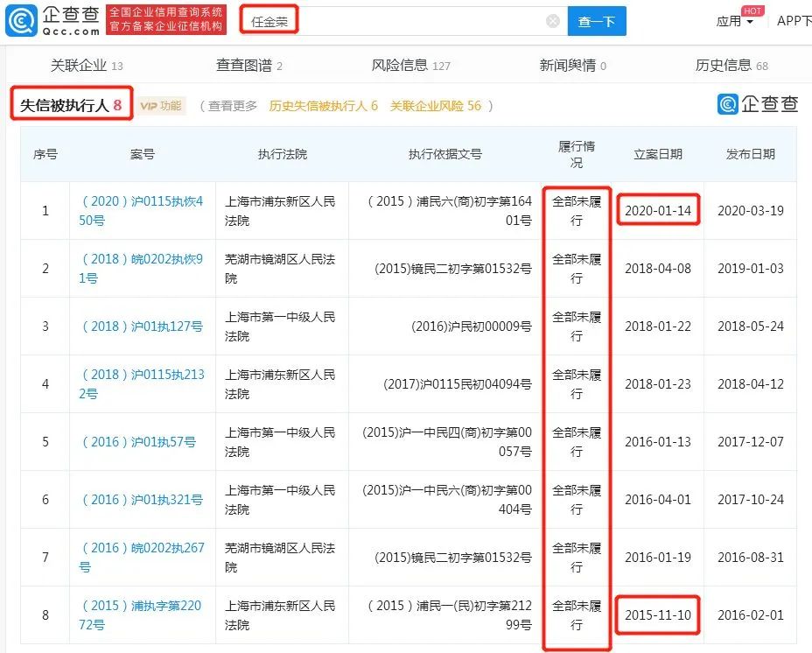Open 关联企业风险 56 link
Screen dimensions: 812x653
coord(435,106)
